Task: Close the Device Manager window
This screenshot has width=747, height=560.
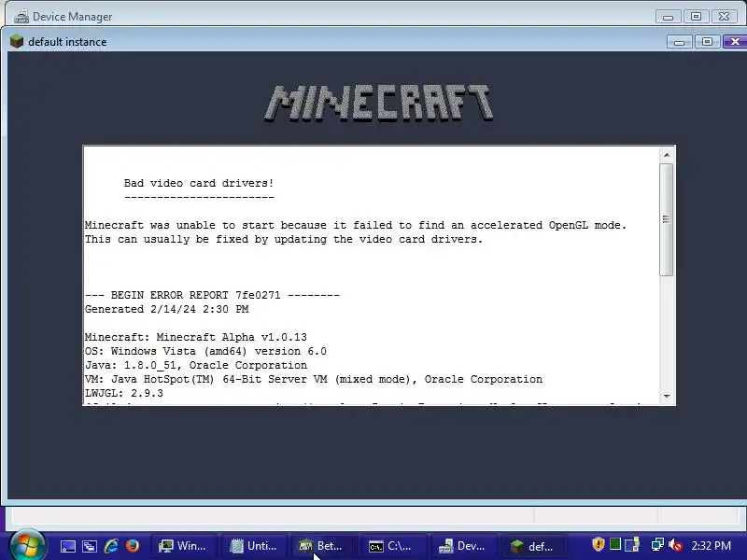Action: [x=725, y=16]
